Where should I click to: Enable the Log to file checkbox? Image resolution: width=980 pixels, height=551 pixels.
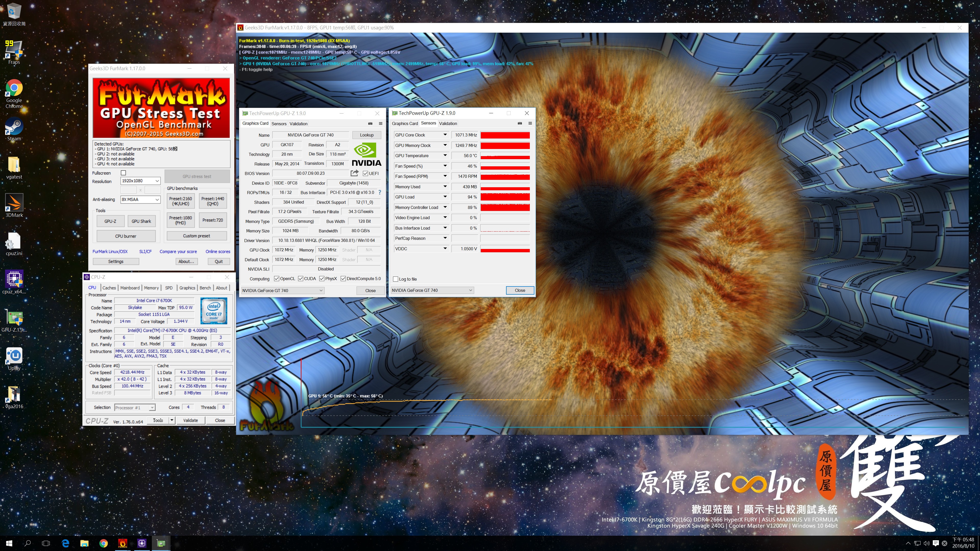pos(396,279)
